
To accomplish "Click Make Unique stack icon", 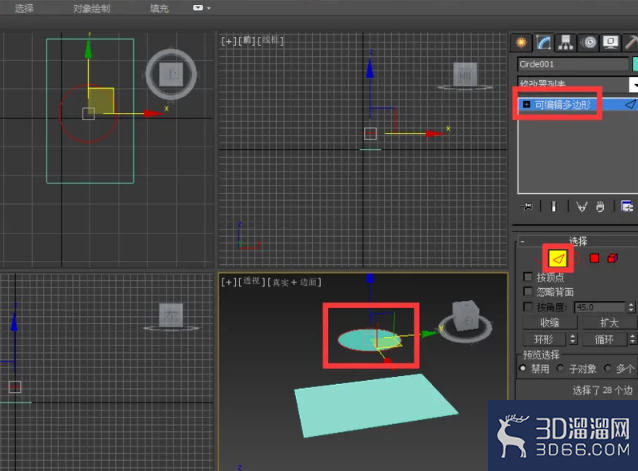I will 582,207.
